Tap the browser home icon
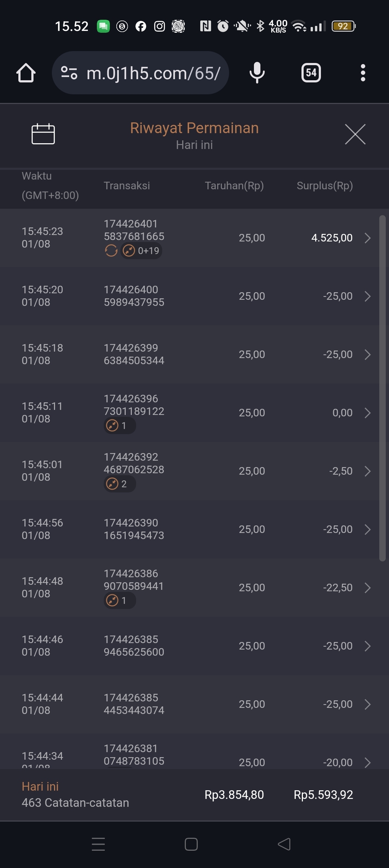This screenshot has width=389, height=868. coord(26,73)
